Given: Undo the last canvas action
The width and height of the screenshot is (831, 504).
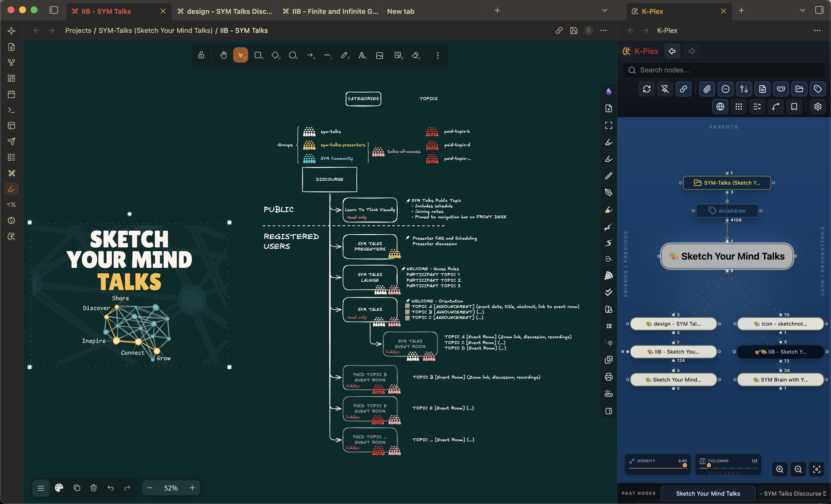Looking at the screenshot, I should [110, 488].
